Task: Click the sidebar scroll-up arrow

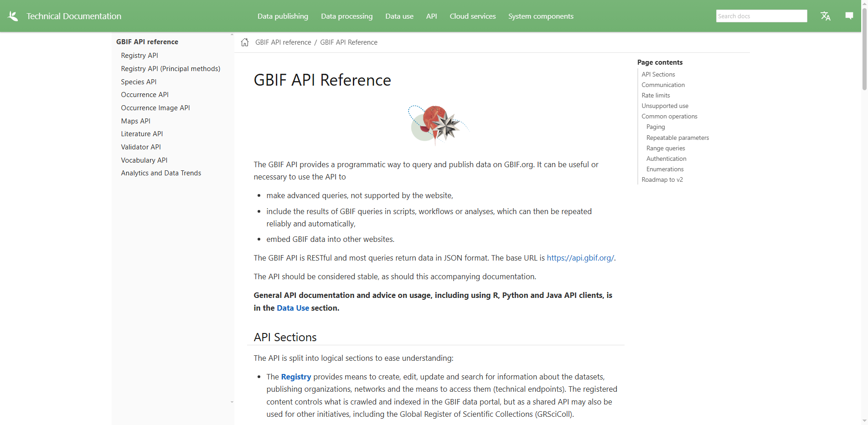Action: pos(232,34)
